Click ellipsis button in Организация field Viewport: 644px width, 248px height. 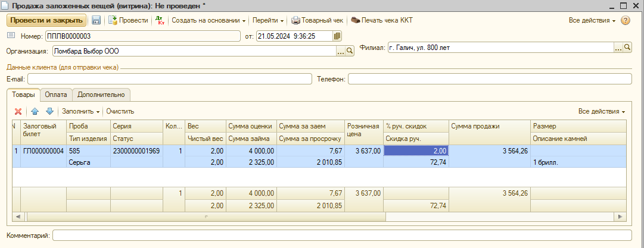(341, 51)
